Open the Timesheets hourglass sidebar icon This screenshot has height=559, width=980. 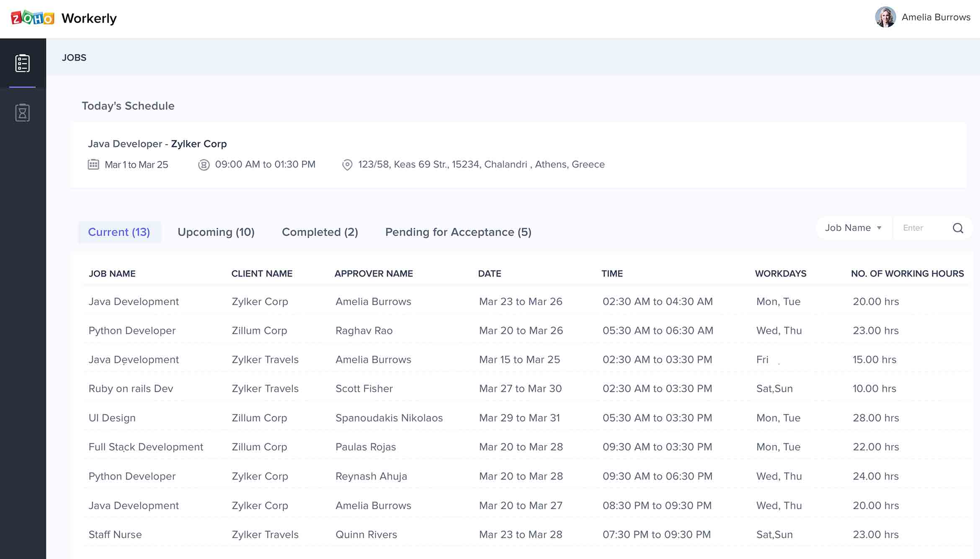tap(23, 113)
